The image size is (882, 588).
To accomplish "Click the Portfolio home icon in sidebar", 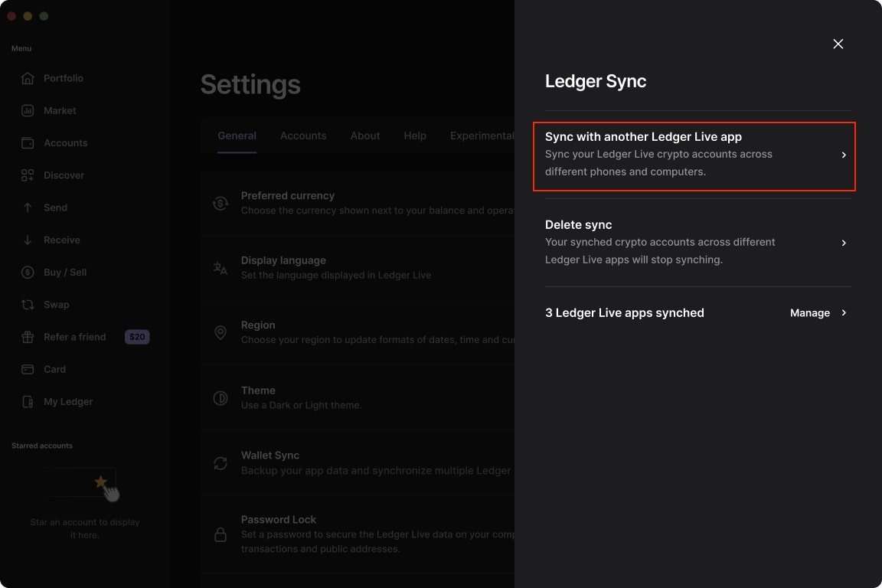I will point(28,78).
